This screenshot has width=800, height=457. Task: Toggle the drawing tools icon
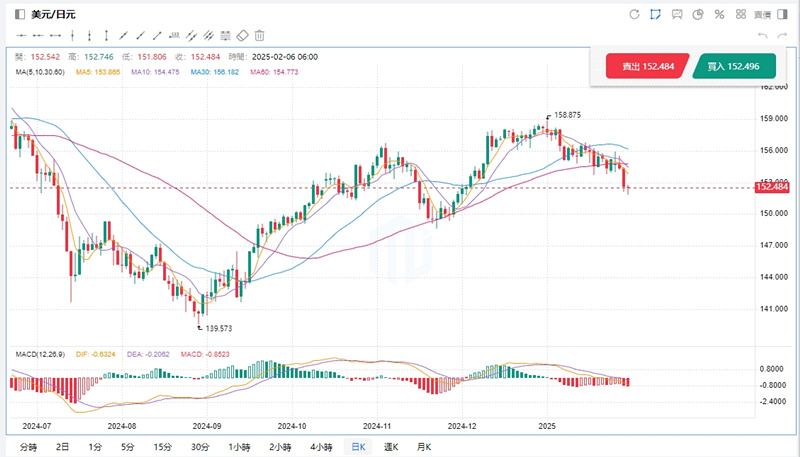656,14
